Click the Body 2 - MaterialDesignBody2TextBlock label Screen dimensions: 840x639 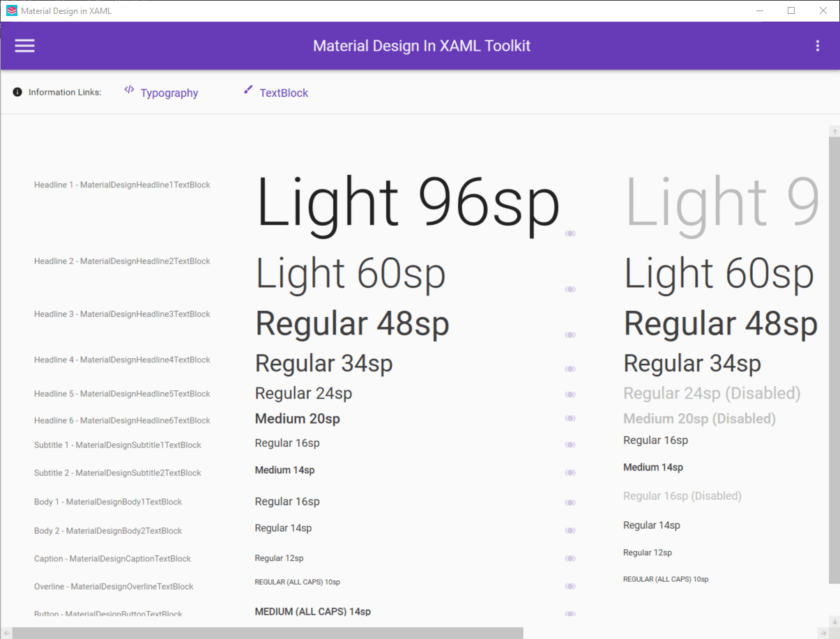pyautogui.click(x=108, y=530)
